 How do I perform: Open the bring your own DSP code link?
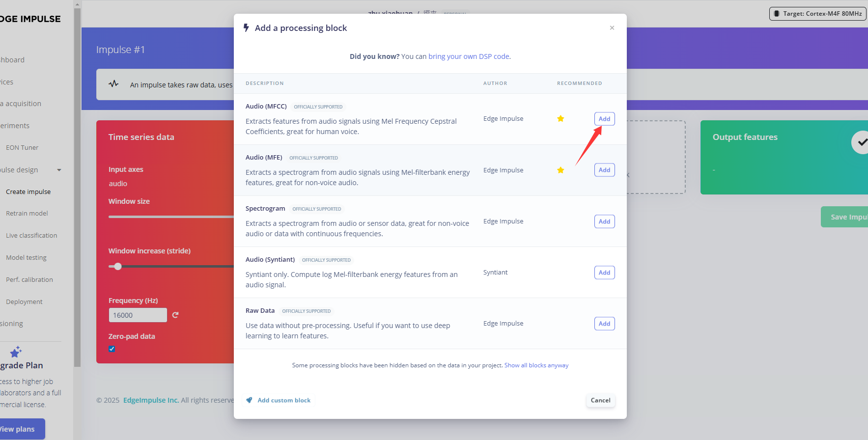(469, 56)
